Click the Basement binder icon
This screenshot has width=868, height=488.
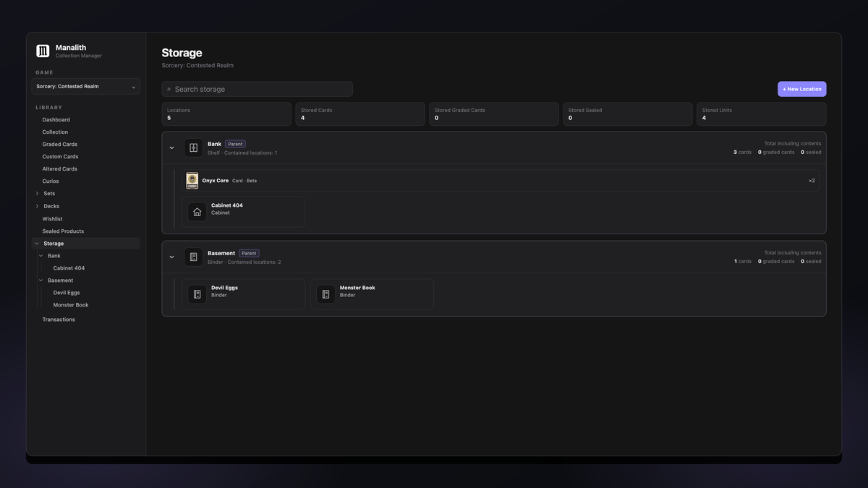pos(193,257)
